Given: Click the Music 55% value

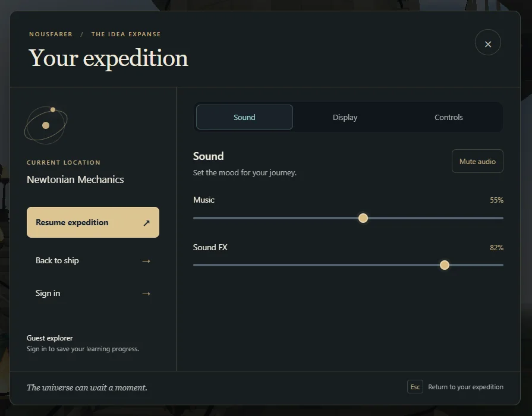Looking at the screenshot, I should point(496,200).
